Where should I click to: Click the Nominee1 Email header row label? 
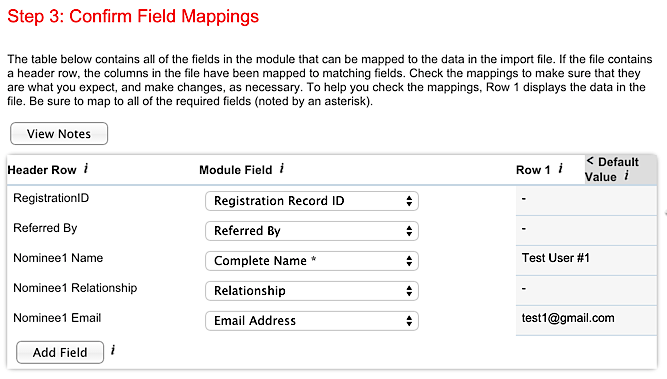coord(57,318)
